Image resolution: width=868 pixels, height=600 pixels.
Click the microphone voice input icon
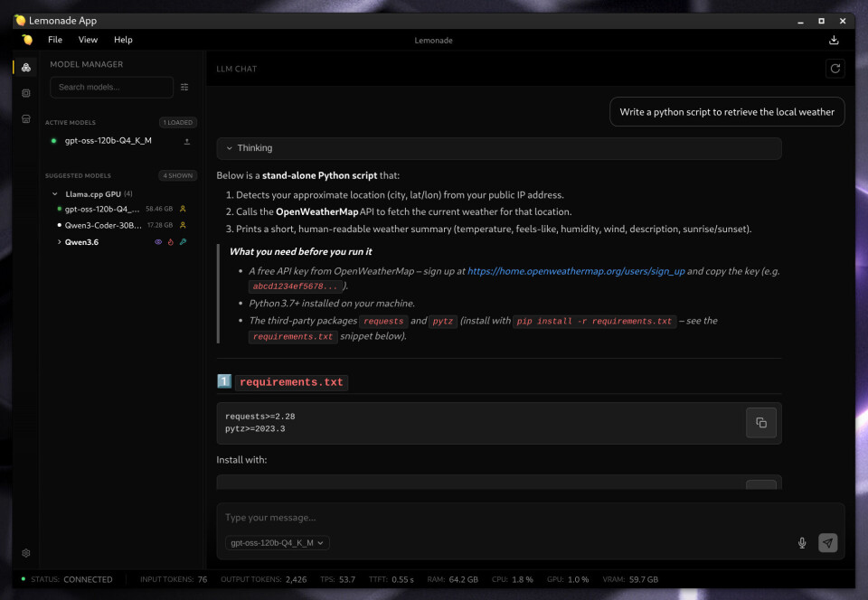point(802,543)
